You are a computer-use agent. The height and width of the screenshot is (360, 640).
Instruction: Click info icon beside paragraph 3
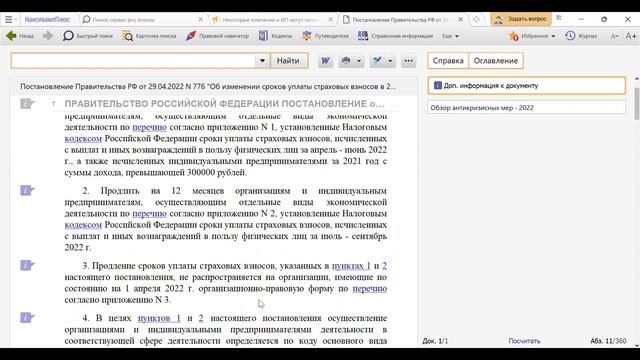click(27, 265)
